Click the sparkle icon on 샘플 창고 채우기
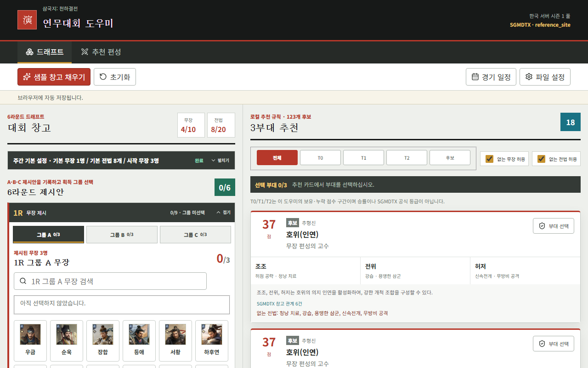Image resolution: width=588 pixels, height=368 pixels. tap(27, 77)
